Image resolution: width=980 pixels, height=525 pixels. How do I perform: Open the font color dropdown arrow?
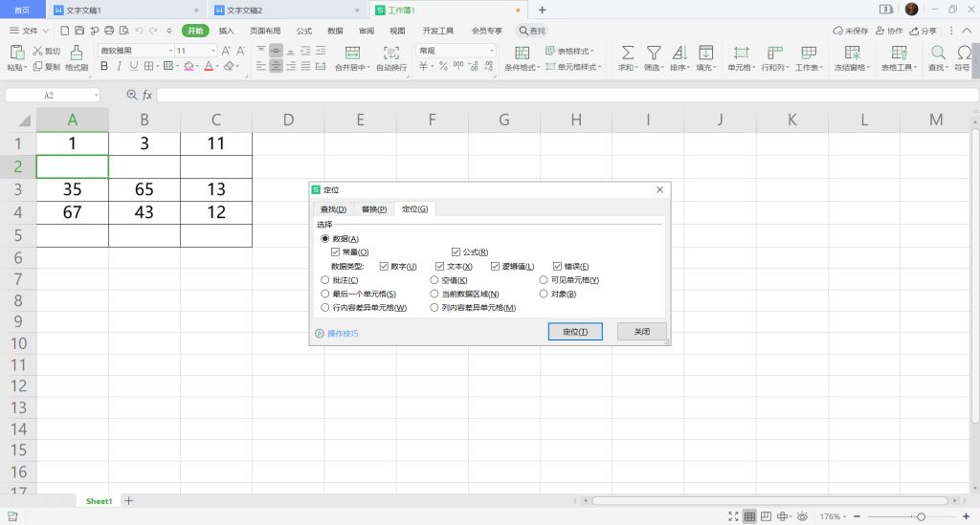(218, 66)
